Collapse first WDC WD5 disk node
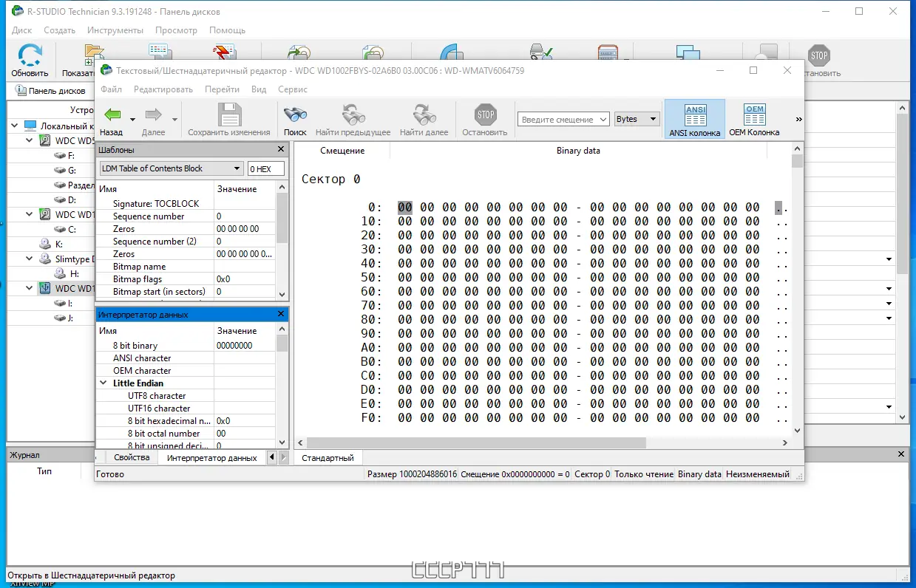 [30, 140]
